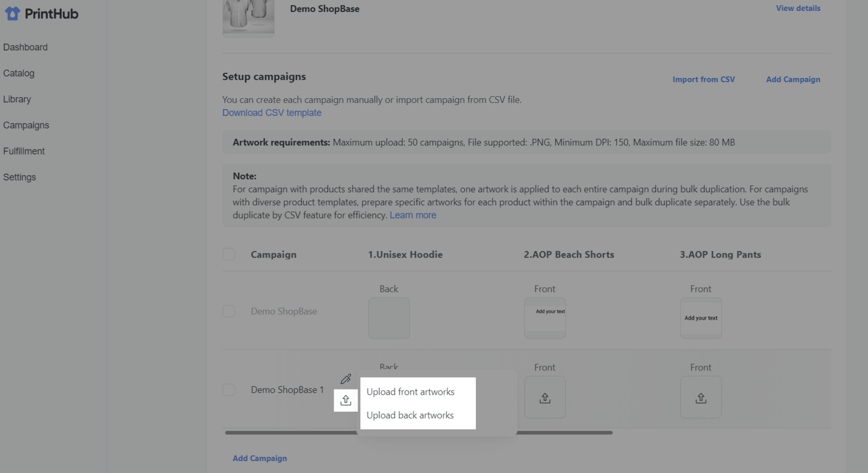
Task: Click the 1.Unisex Hoodie column header
Action: point(405,254)
